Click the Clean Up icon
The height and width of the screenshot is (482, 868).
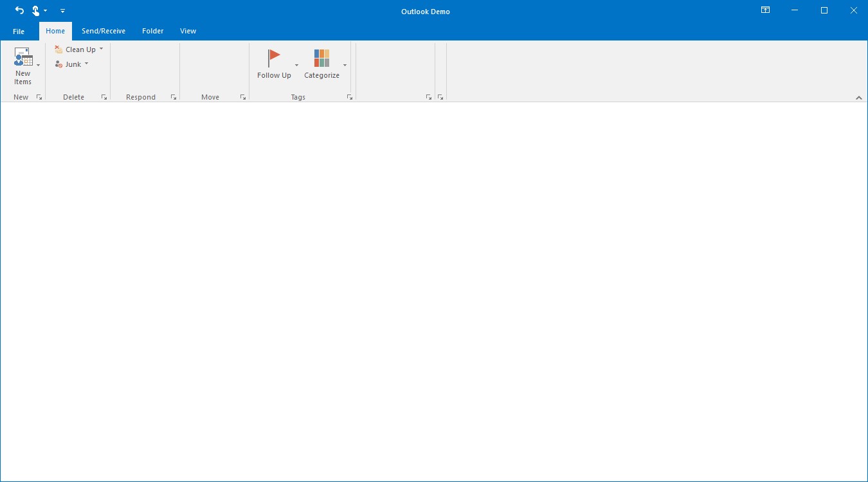[59, 49]
